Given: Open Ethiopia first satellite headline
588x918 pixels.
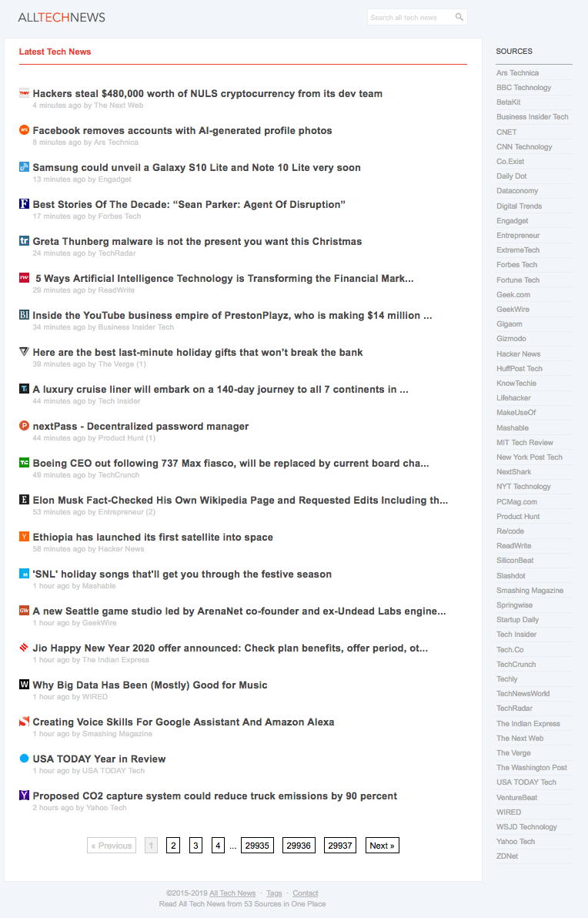Looking at the screenshot, I should (x=152, y=537).
